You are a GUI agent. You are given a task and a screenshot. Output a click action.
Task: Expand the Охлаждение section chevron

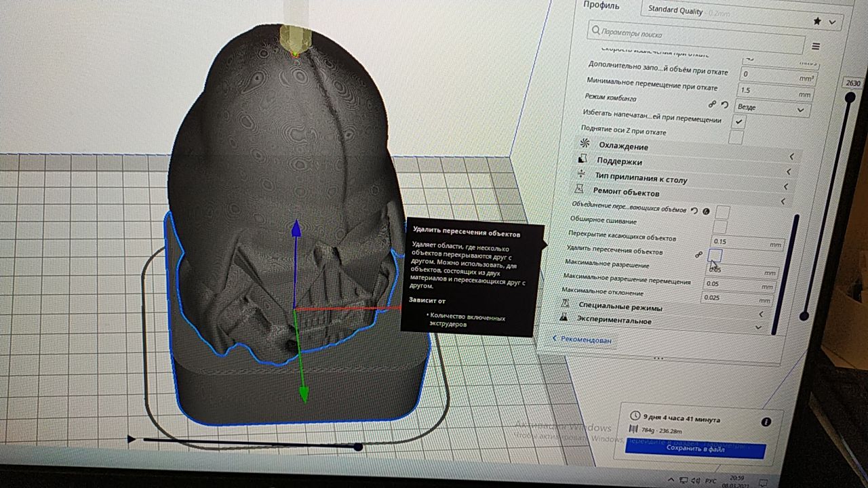[x=791, y=156]
